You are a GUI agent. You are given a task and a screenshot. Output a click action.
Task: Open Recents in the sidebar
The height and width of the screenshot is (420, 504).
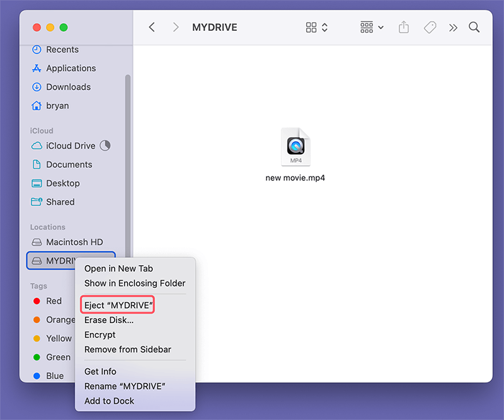coord(62,50)
